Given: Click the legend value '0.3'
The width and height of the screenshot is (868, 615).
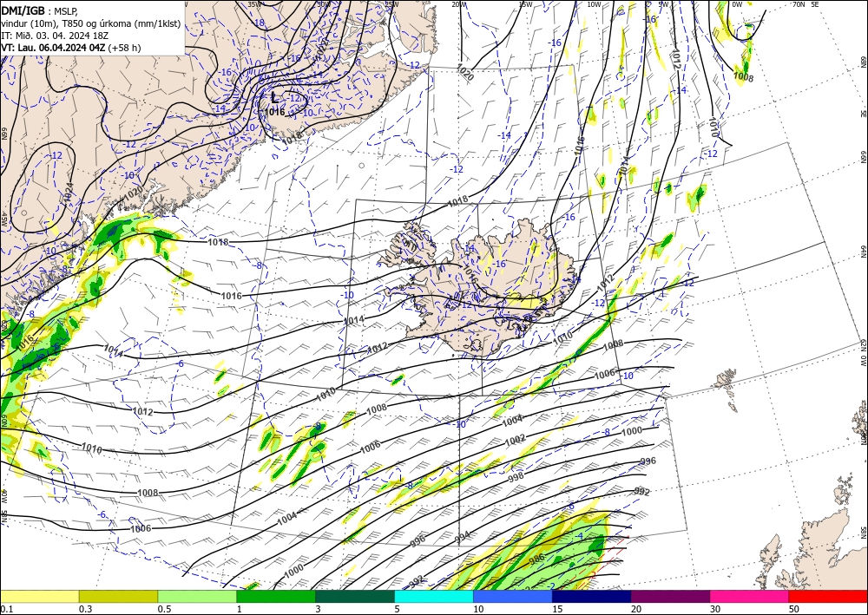Looking at the screenshot, I should coord(85,609).
